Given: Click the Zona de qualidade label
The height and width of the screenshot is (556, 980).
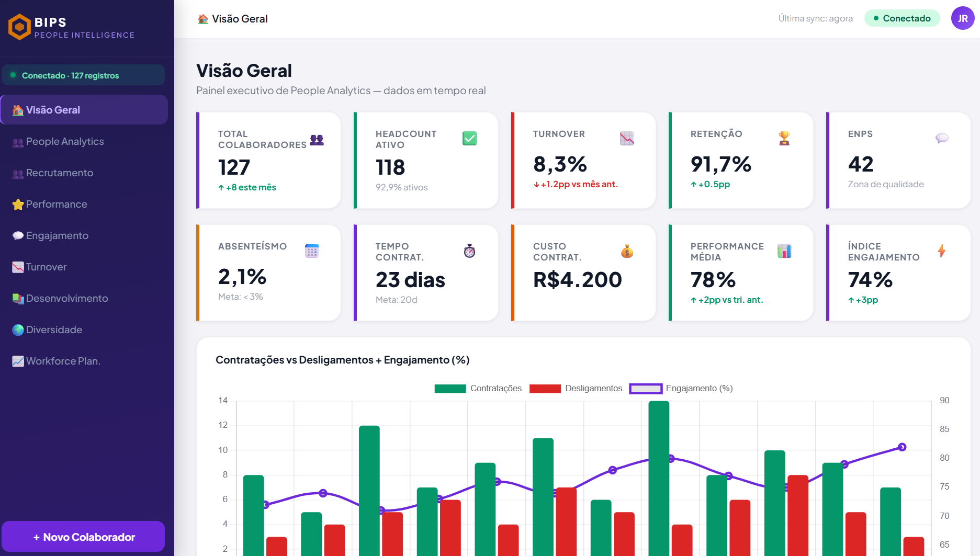Looking at the screenshot, I should (x=886, y=184).
